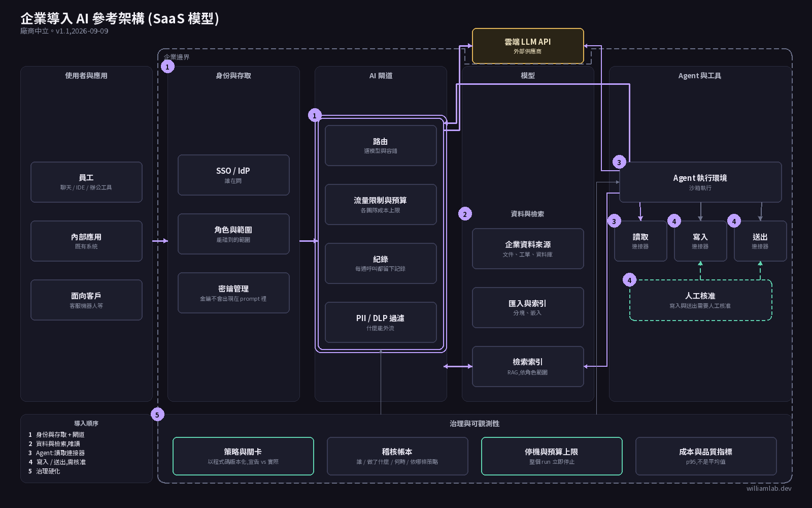The image size is (812, 508).
Task: Click the 模型 column header
Action: [x=528, y=76]
